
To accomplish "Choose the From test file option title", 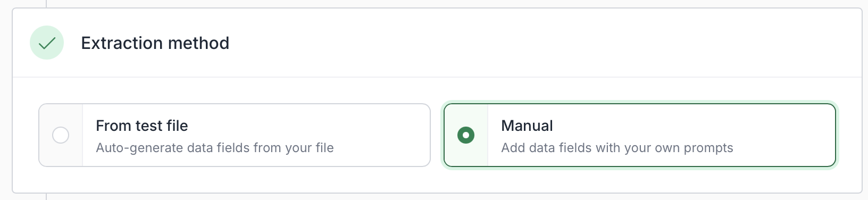I will tap(142, 126).
